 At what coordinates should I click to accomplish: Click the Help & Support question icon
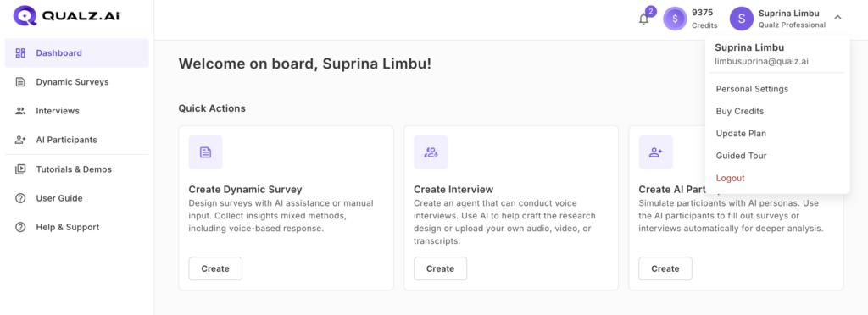point(20,227)
